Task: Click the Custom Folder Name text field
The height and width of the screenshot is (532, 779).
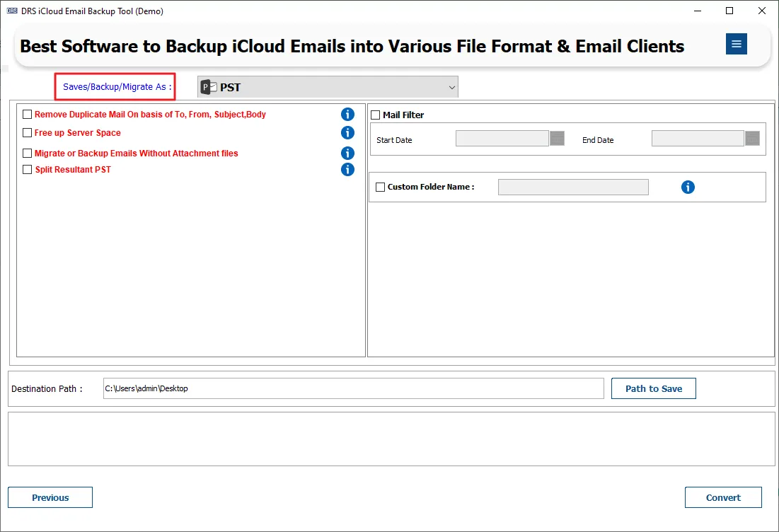Action: pyautogui.click(x=573, y=187)
